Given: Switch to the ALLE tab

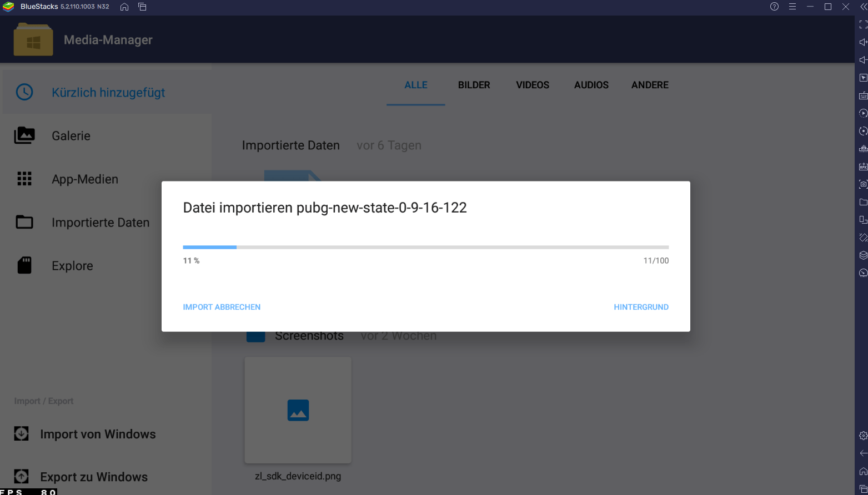Looking at the screenshot, I should pos(416,85).
